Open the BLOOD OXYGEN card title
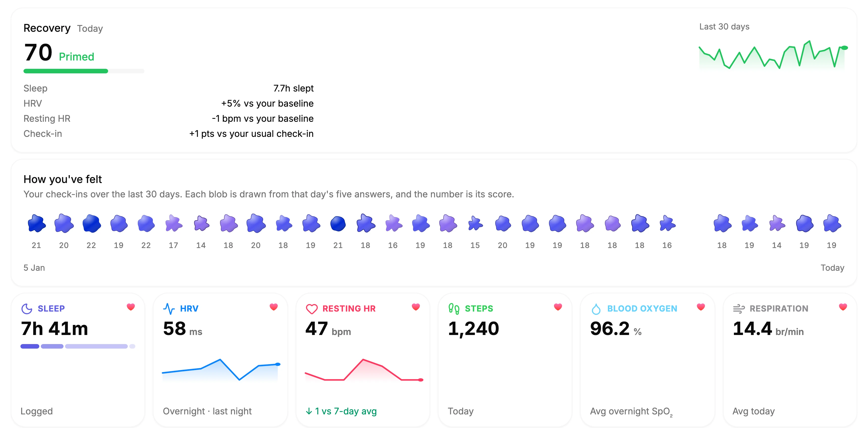Viewport: 868px width, 428px height. 642,309
